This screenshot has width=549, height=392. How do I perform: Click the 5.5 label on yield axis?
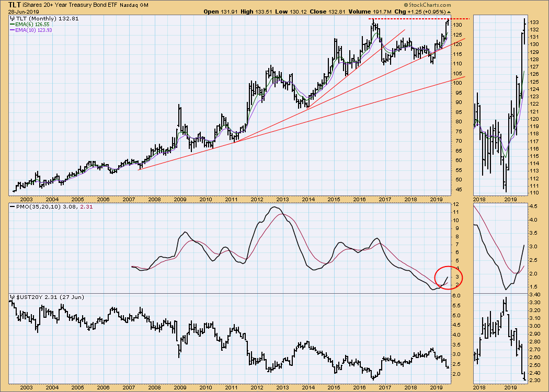[458, 306]
